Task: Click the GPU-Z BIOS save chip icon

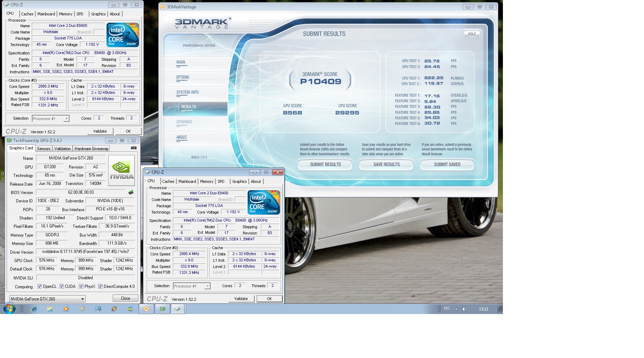Action: (x=131, y=192)
